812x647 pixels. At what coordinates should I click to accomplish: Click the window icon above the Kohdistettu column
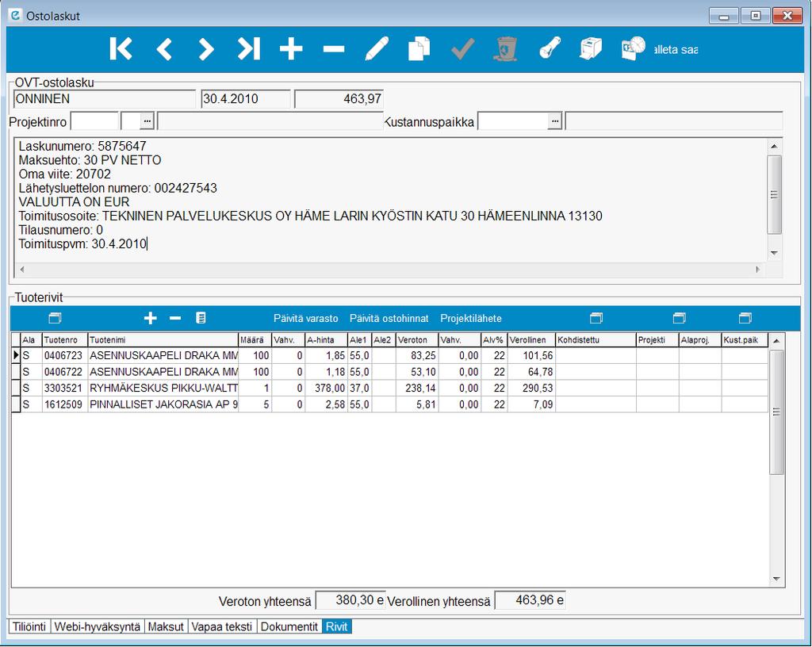click(596, 318)
